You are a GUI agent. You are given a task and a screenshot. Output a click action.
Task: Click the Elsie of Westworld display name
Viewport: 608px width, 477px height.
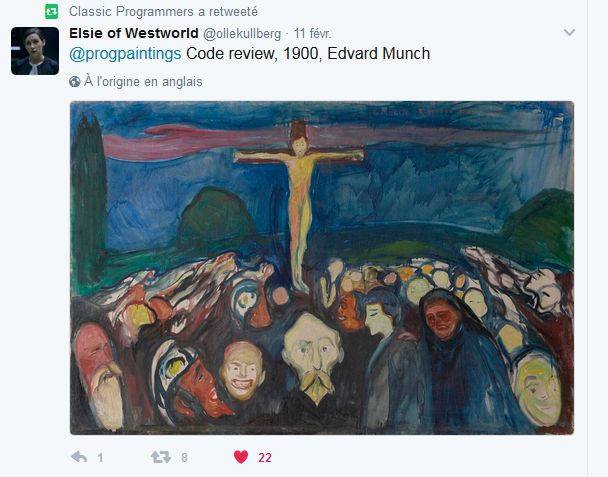(134, 33)
